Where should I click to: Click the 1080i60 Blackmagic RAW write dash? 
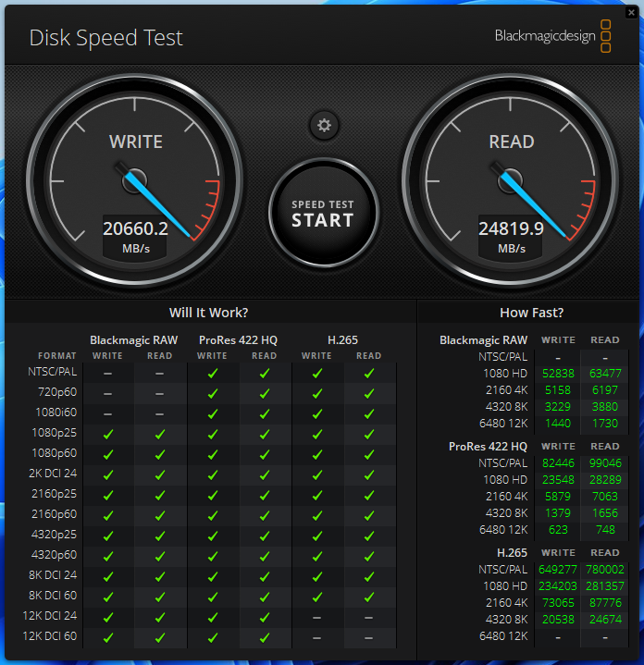coord(107,414)
